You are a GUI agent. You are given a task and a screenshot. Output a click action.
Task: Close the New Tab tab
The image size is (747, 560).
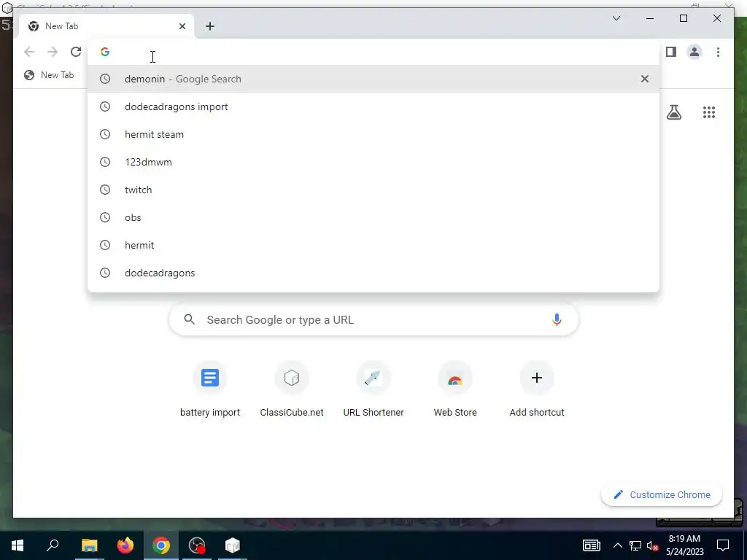182,26
